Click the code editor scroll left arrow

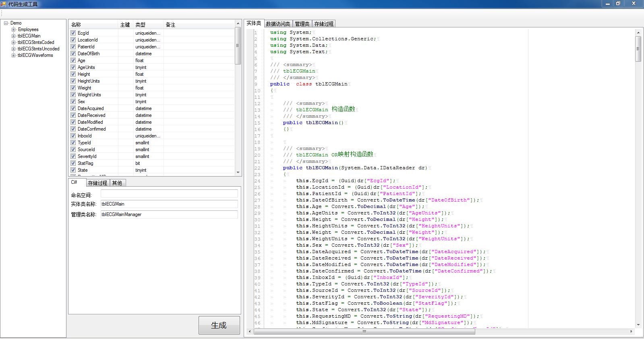point(250,331)
